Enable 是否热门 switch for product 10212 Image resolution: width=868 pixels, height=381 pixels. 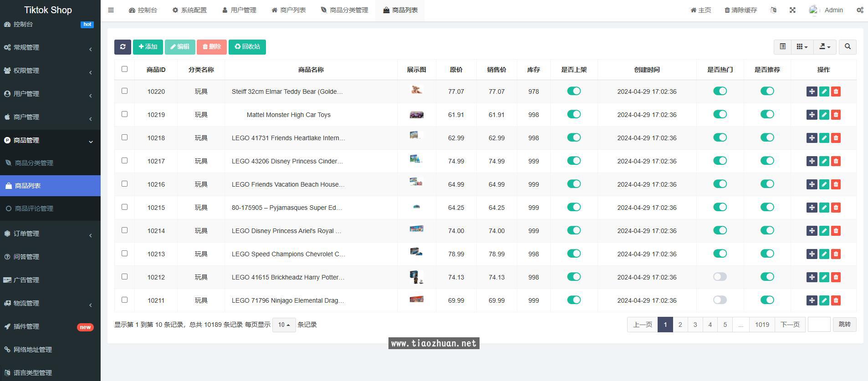pyautogui.click(x=720, y=277)
